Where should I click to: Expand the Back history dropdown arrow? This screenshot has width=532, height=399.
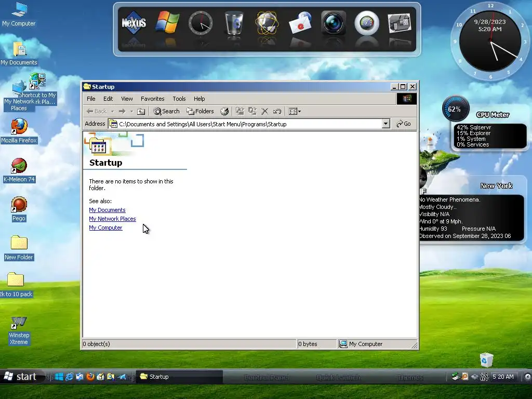112,111
